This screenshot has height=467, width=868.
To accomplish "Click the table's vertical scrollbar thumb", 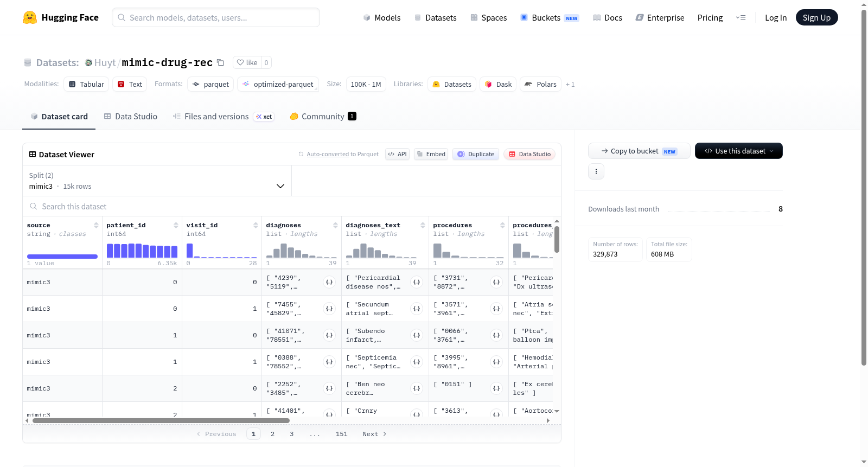I will pos(557,239).
